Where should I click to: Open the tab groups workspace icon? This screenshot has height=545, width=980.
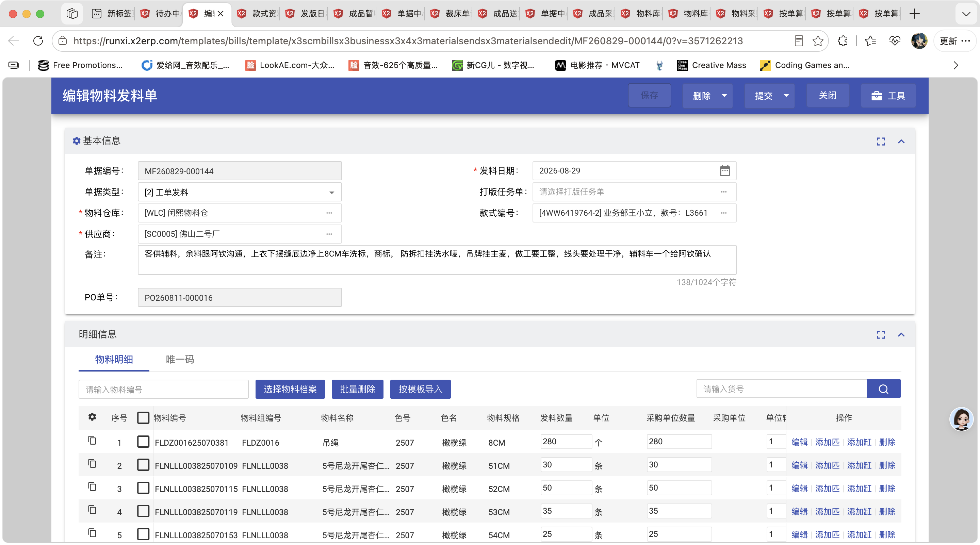click(72, 14)
